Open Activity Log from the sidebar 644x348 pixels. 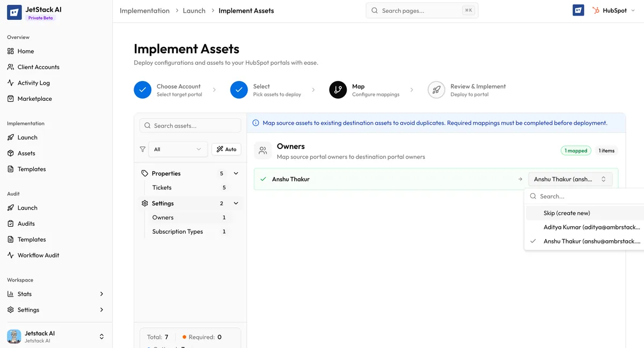click(33, 83)
